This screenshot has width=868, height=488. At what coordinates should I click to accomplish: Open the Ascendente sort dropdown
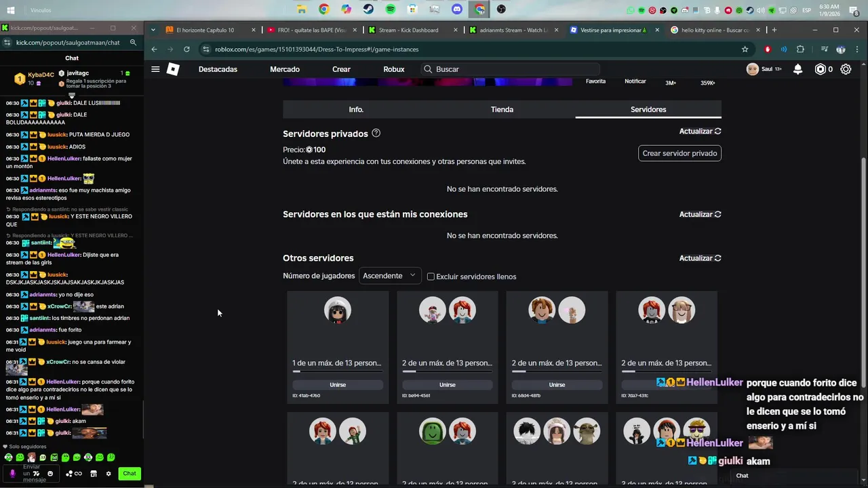pos(389,275)
